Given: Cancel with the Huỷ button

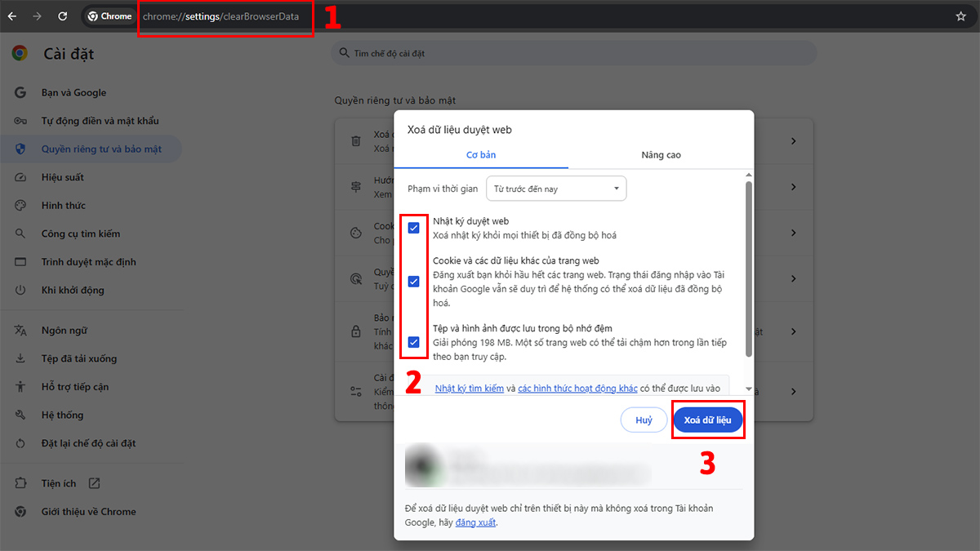Looking at the screenshot, I should pyautogui.click(x=644, y=420).
